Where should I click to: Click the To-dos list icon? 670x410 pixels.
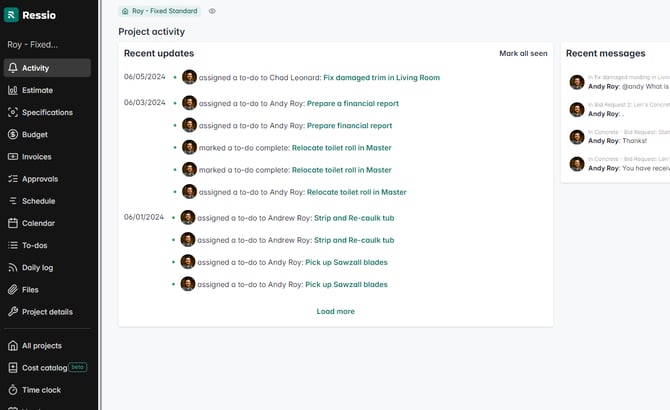click(13, 246)
